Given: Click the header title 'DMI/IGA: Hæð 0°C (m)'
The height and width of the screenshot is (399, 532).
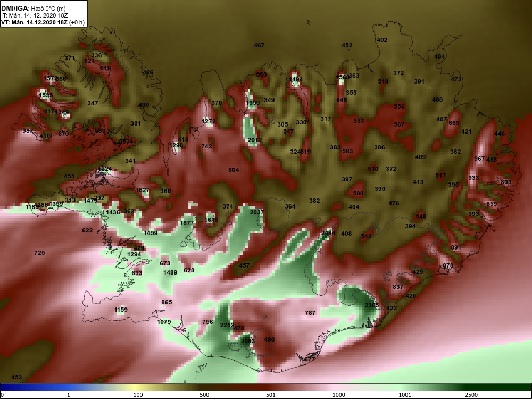Looking at the screenshot, I should [34, 9].
